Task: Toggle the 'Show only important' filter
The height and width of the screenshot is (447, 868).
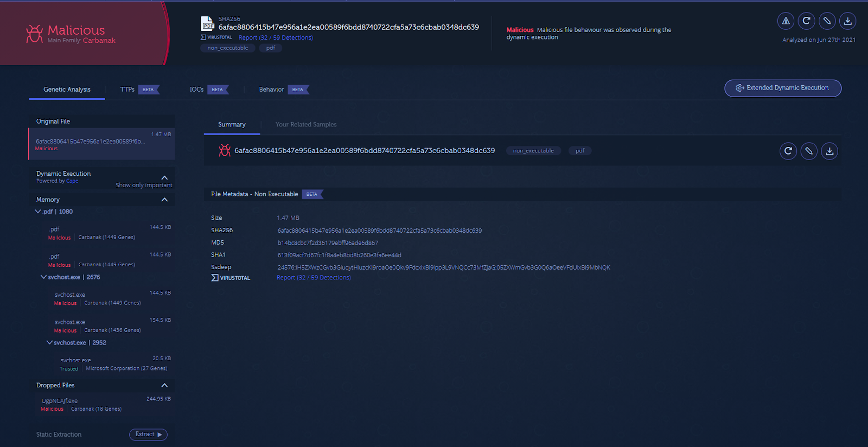Action: pyautogui.click(x=144, y=186)
